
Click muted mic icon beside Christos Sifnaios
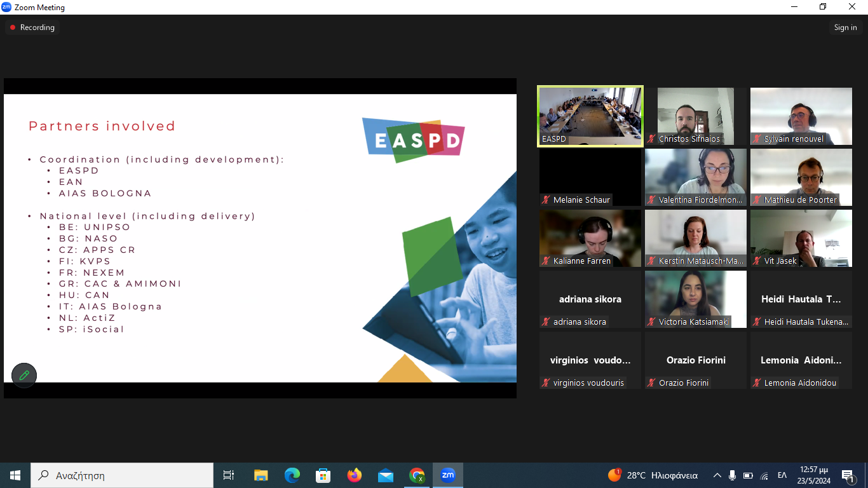(651, 139)
